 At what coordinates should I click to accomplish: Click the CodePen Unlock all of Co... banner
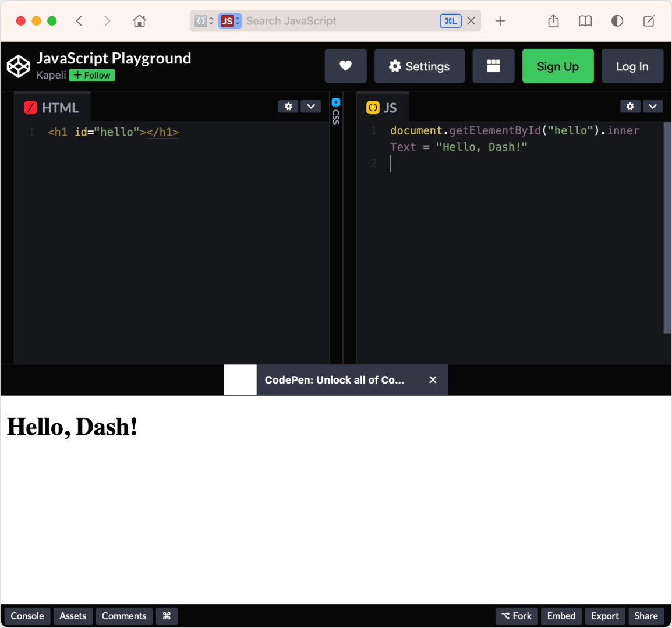pos(334,380)
